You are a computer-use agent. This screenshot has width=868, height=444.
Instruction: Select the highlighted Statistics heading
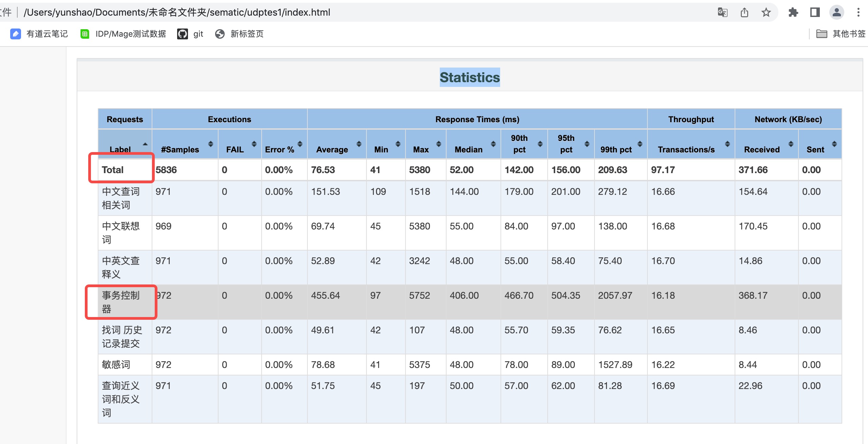tap(469, 77)
